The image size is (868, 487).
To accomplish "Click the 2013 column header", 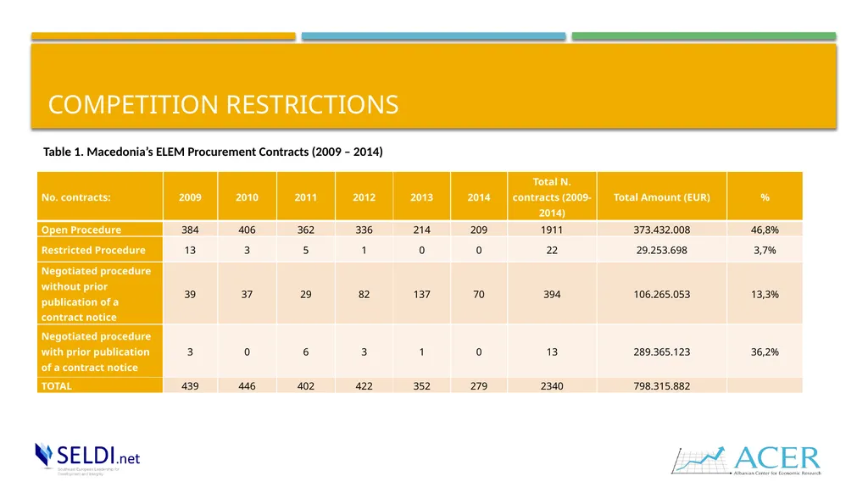I will 422,196.
